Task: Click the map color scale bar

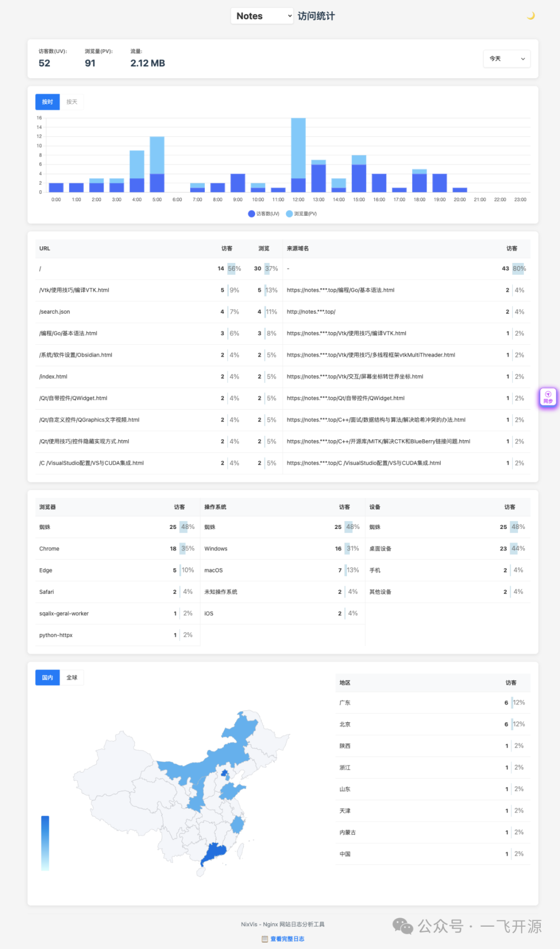Action: 45,843
